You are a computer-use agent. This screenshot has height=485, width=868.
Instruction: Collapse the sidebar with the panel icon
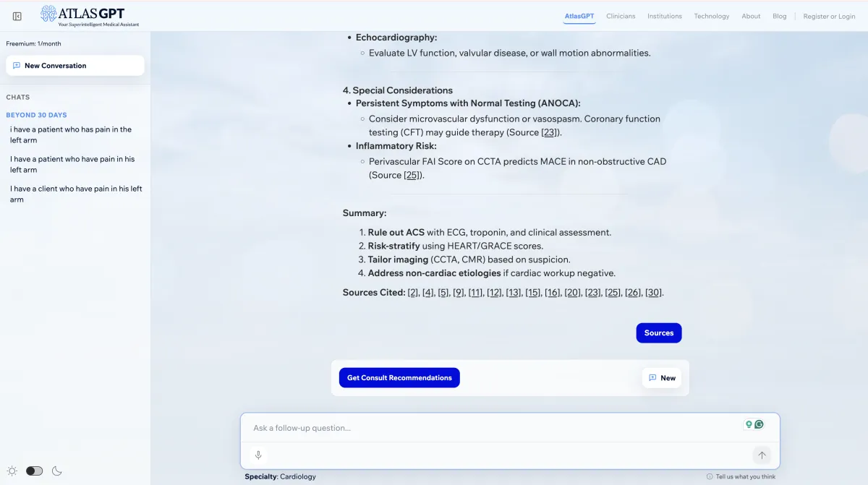point(17,16)
